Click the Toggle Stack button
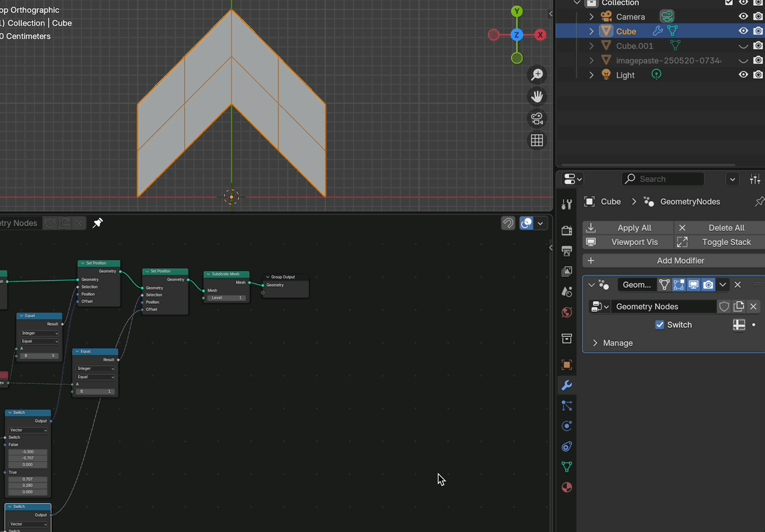765x532 pixels. (719, 242)
